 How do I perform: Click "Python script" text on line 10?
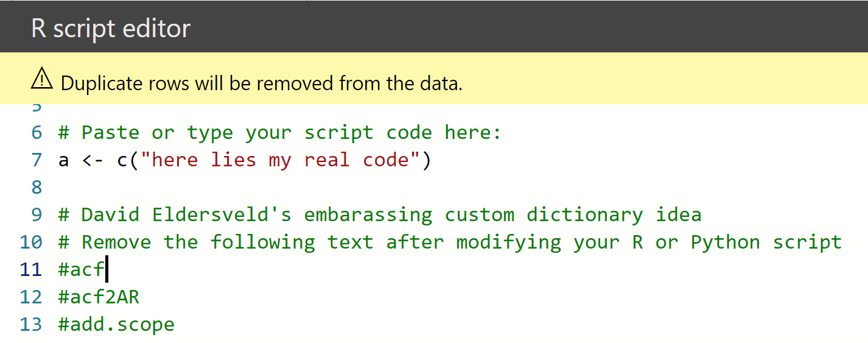coord(766,242)
